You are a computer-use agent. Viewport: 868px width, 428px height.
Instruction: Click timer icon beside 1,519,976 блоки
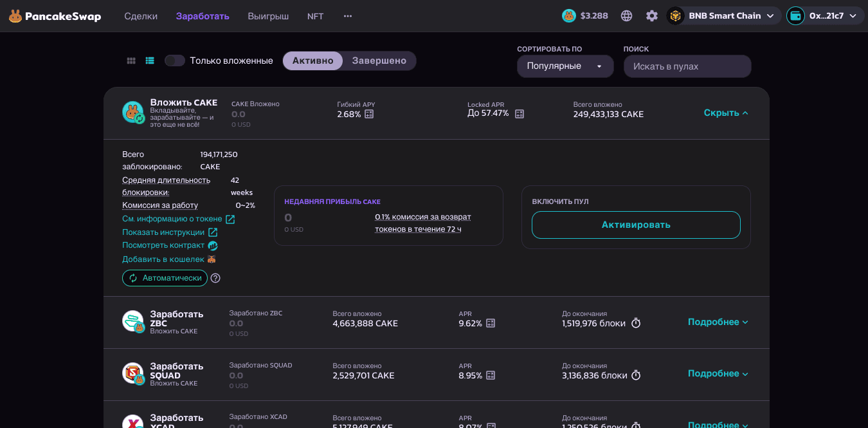pos(636,323)
